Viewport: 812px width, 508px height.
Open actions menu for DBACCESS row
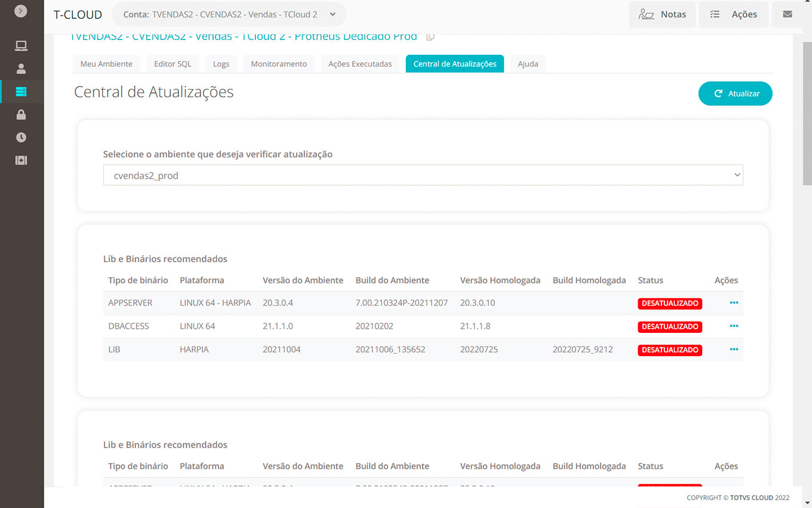pos(734,326)
